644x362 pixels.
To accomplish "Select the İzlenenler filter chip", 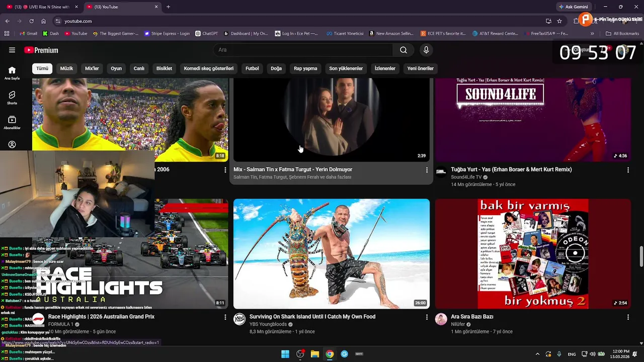I will [385, 68].
